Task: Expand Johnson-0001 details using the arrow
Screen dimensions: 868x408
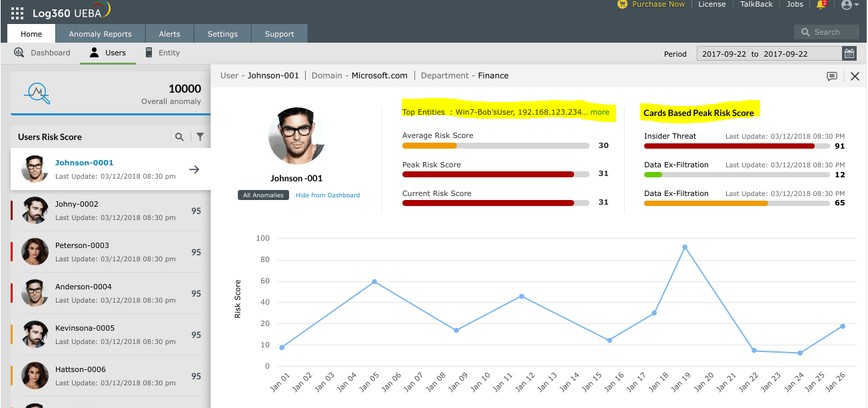Action: [x=194, y=169]
